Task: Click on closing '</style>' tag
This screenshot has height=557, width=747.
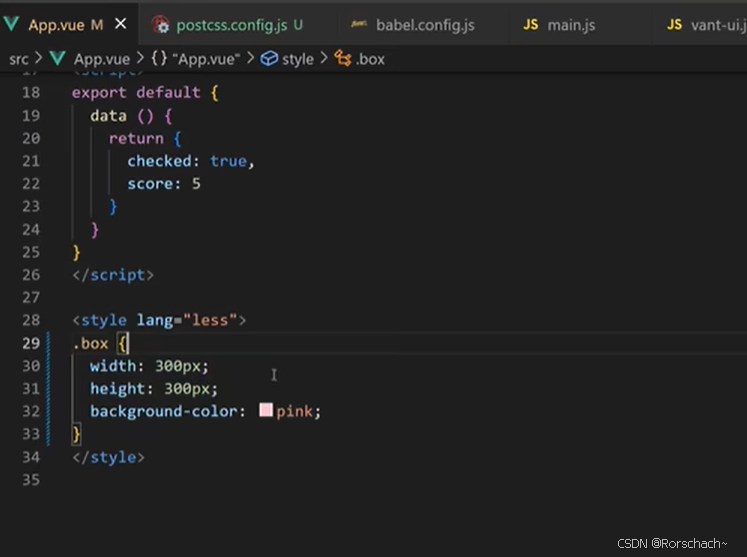Action: (x=108, y=457)
